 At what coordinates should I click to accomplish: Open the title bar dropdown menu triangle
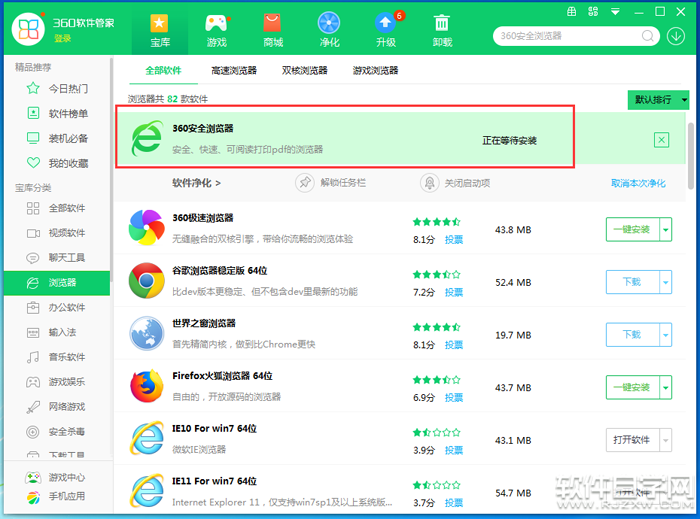[x=615, y=12]
